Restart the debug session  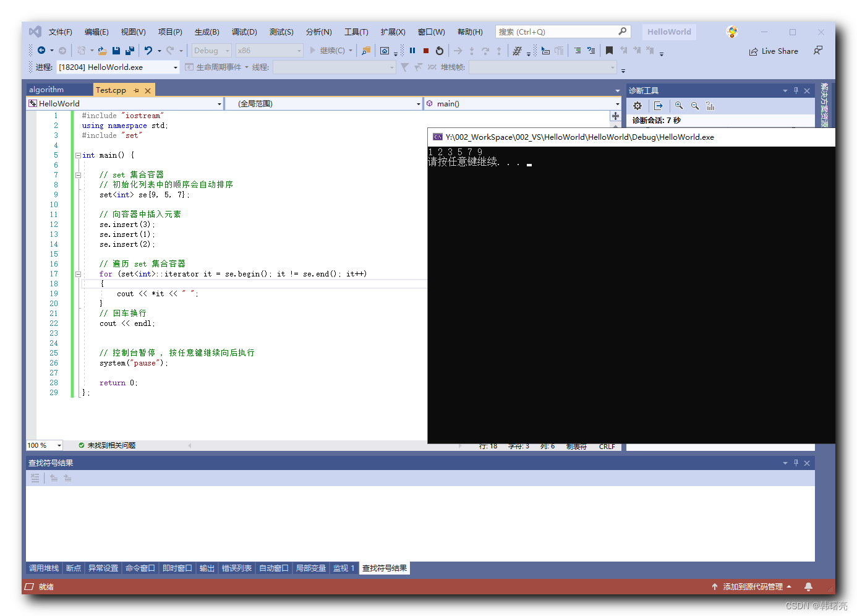click(440, 51)
